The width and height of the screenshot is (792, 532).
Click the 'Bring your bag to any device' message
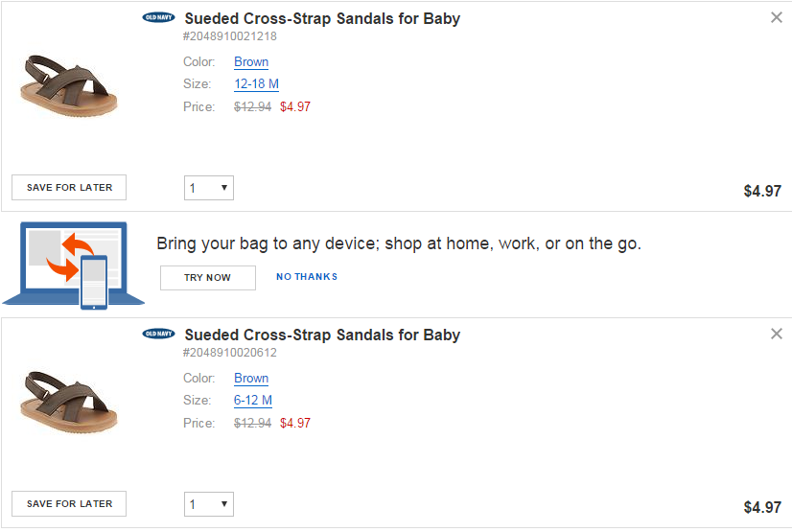(x=399, y=243)
